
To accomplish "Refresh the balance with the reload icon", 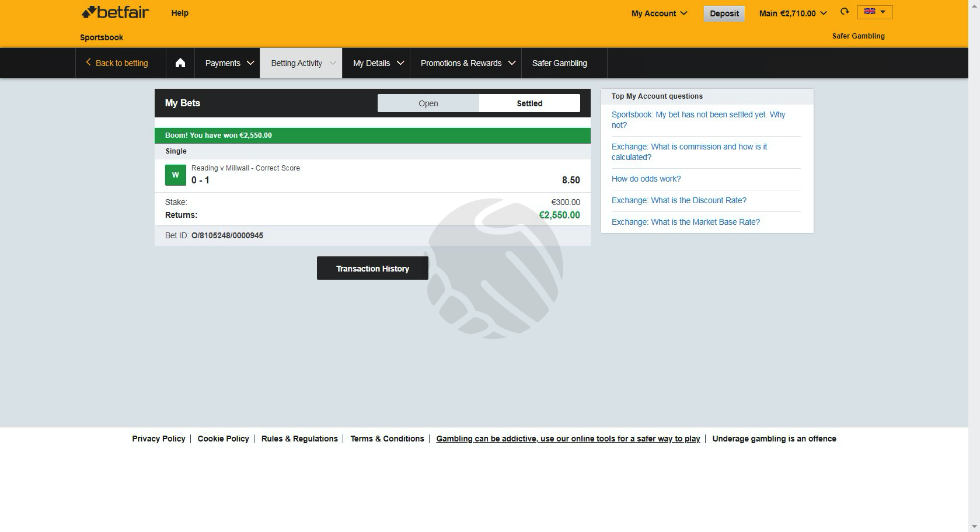I will (x=845, y=12).
